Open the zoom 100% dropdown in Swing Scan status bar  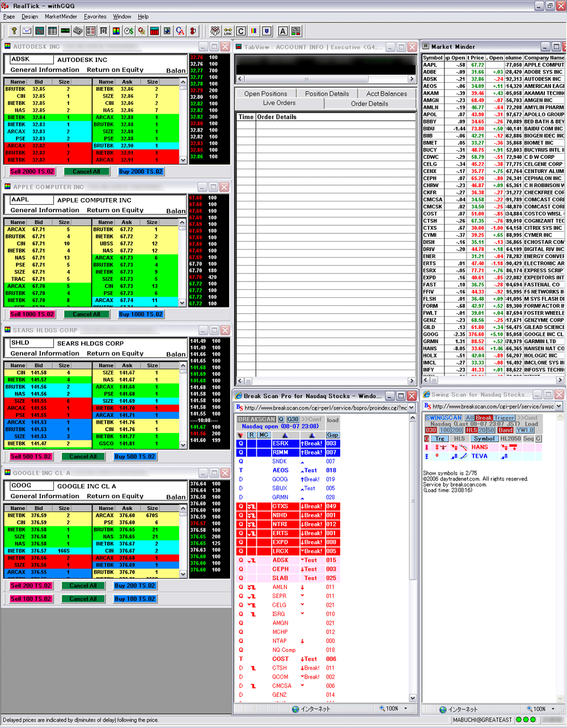553,709
